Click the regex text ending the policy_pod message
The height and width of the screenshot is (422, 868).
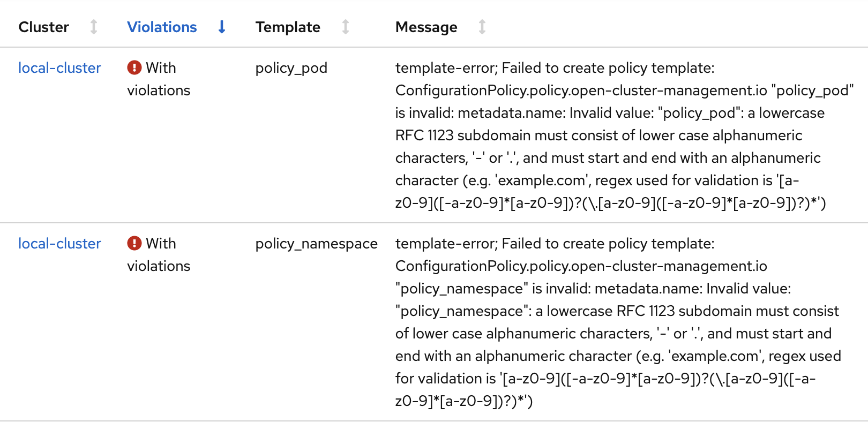[x=610, y=203]
